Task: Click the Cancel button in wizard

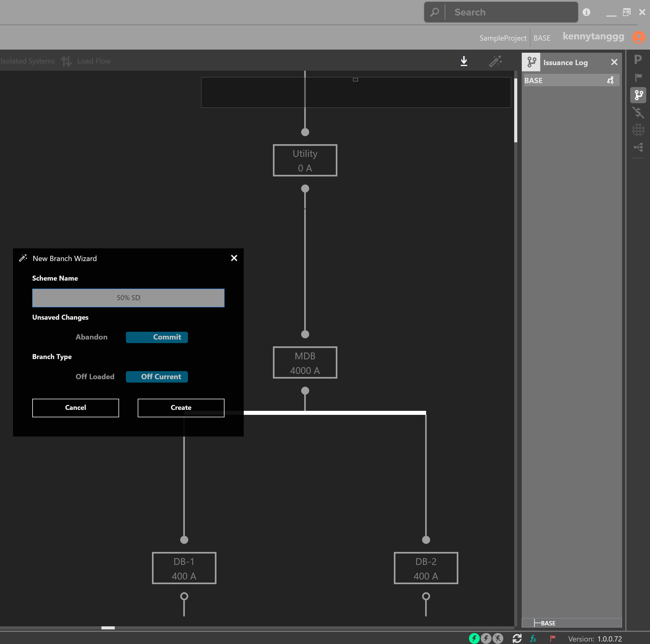Action: tap(76, 408)
